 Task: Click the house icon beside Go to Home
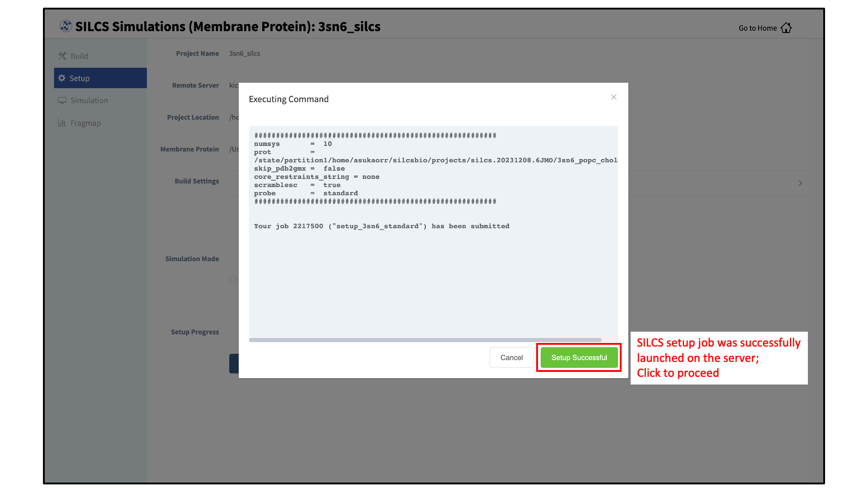pyautogui.click(x=786, y=28)
